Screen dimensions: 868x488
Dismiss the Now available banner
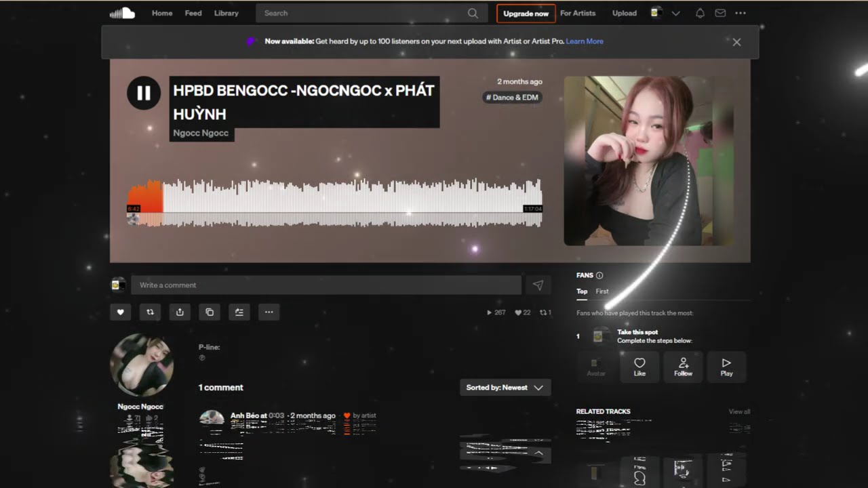(736, 42)
